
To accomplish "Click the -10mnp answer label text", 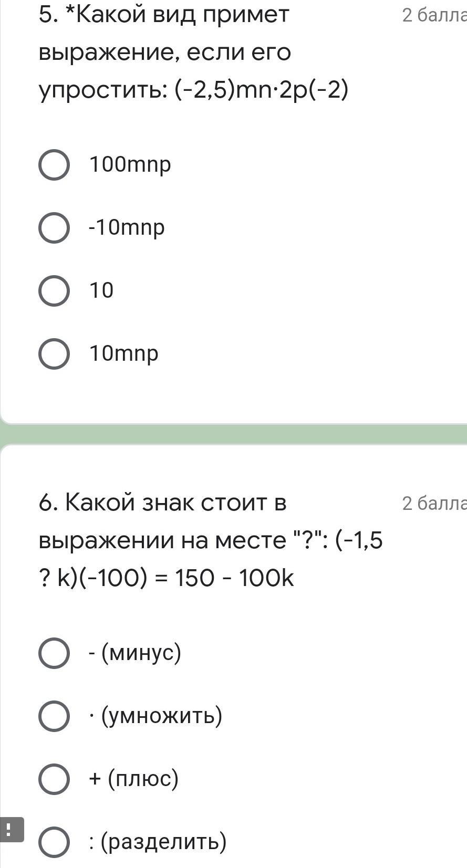I will (x=127, y=228).
